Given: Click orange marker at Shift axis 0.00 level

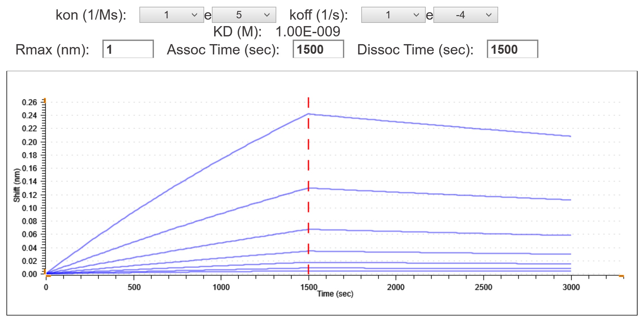Looking at the screenshot, I should pyautogui.click(x=45, y=273).
